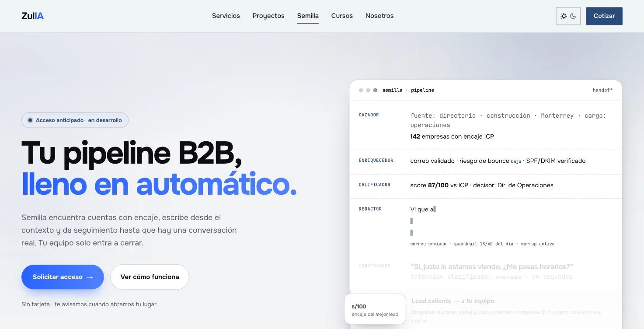
Task: Switch to dark mode moon icon
Action: (573, 16)
